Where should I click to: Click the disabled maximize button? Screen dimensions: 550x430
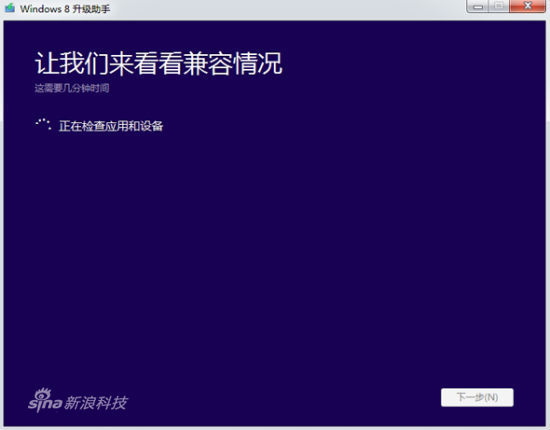(x=499, y=6)
